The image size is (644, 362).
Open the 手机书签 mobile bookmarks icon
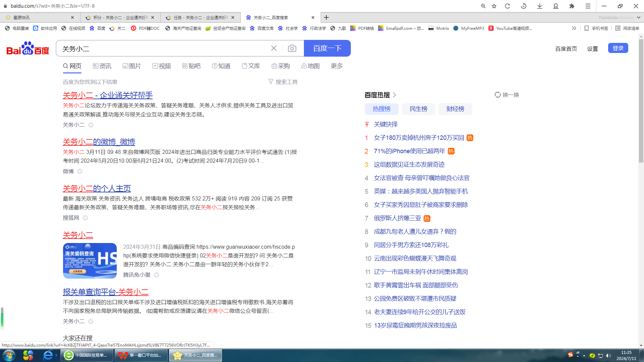tap(596, 28)
